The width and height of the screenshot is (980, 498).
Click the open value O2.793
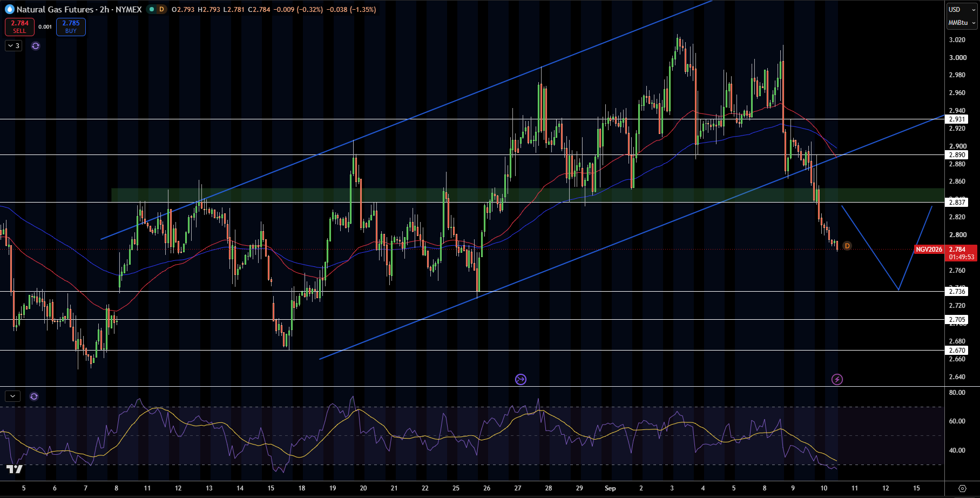[x=184, y=9]
